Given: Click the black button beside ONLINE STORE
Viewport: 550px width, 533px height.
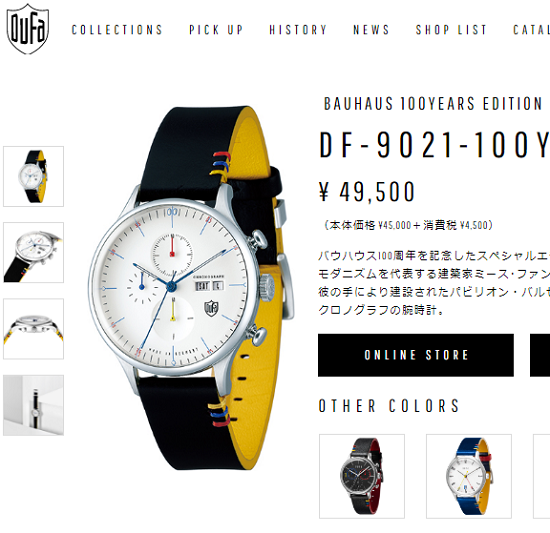Looking at the screenshot, I should click(x=540, y=355).
